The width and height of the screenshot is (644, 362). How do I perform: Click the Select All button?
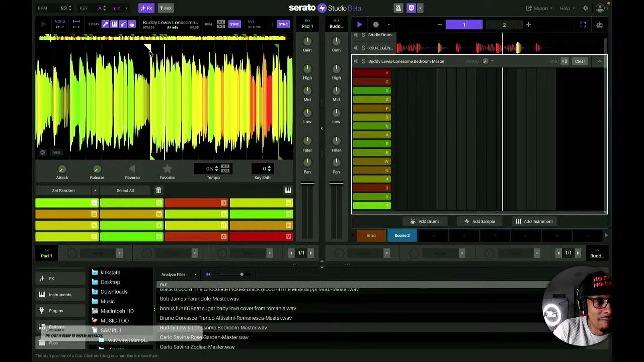coord(125,191)
